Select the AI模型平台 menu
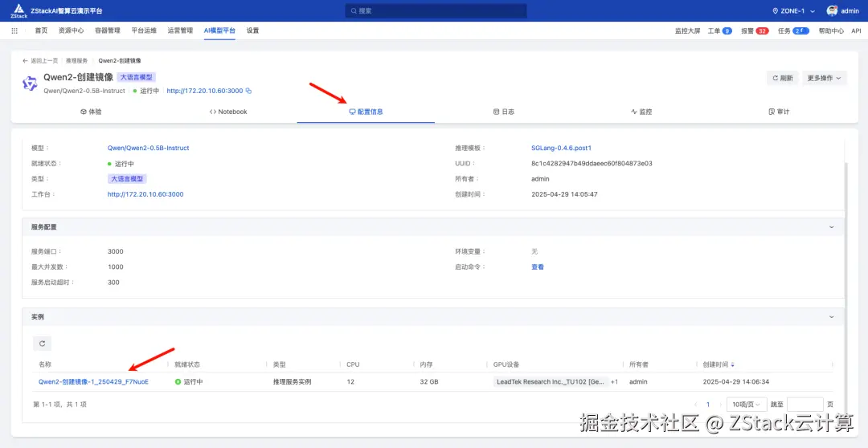The width and height of the screenshot is (868, 448). pos(219,31)
